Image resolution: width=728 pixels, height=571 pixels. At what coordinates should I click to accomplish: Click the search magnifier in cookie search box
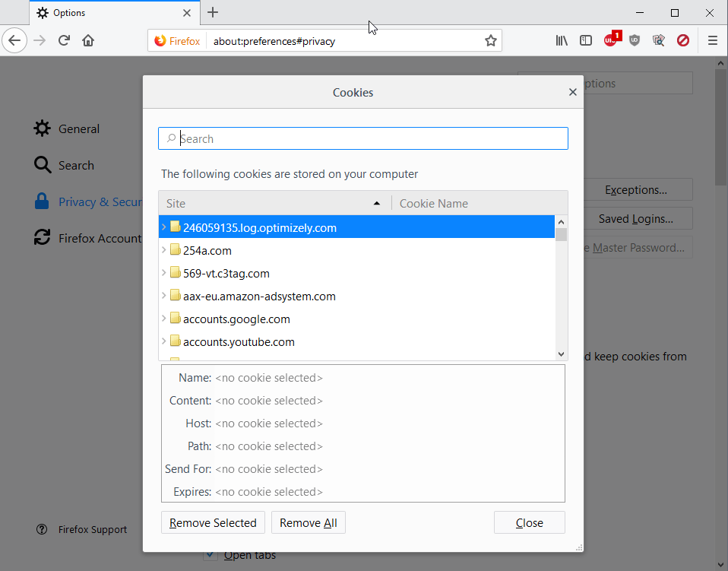coord(171,138)
